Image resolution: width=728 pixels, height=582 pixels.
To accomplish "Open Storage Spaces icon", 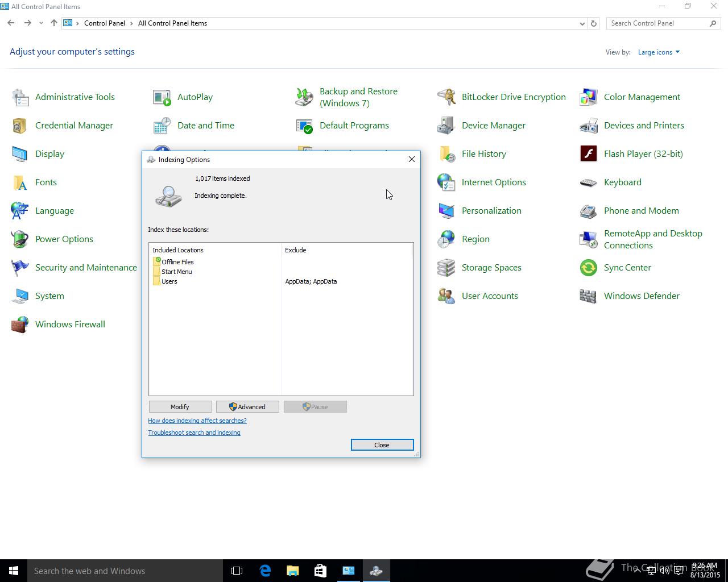I will (x=446, y=268).
